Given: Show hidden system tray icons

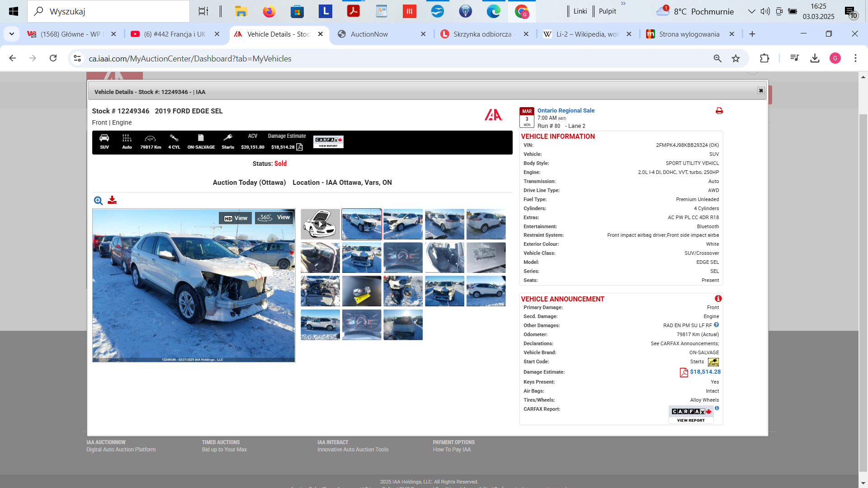Looking at the screenshot, I should tap(751, 11).
